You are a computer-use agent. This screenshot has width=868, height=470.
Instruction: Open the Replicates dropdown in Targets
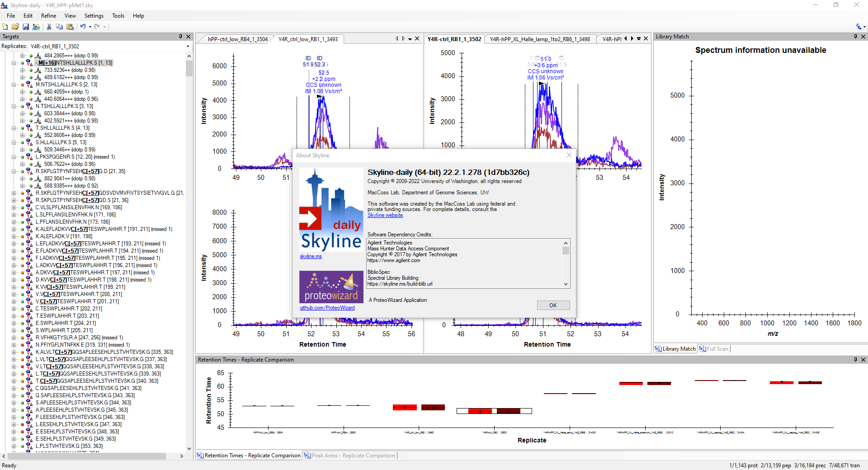pos(188,47)
